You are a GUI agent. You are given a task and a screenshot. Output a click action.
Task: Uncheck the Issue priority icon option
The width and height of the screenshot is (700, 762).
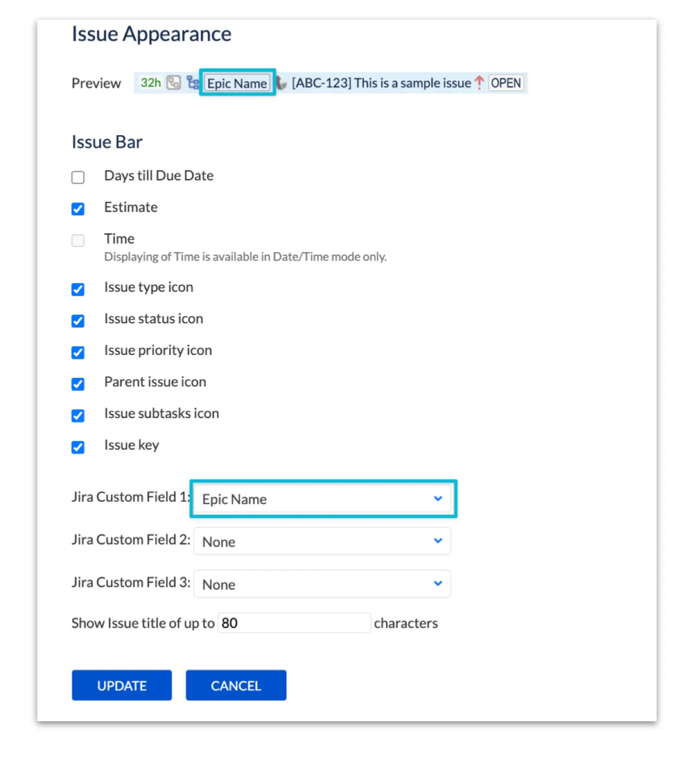(x=78, y=353)
